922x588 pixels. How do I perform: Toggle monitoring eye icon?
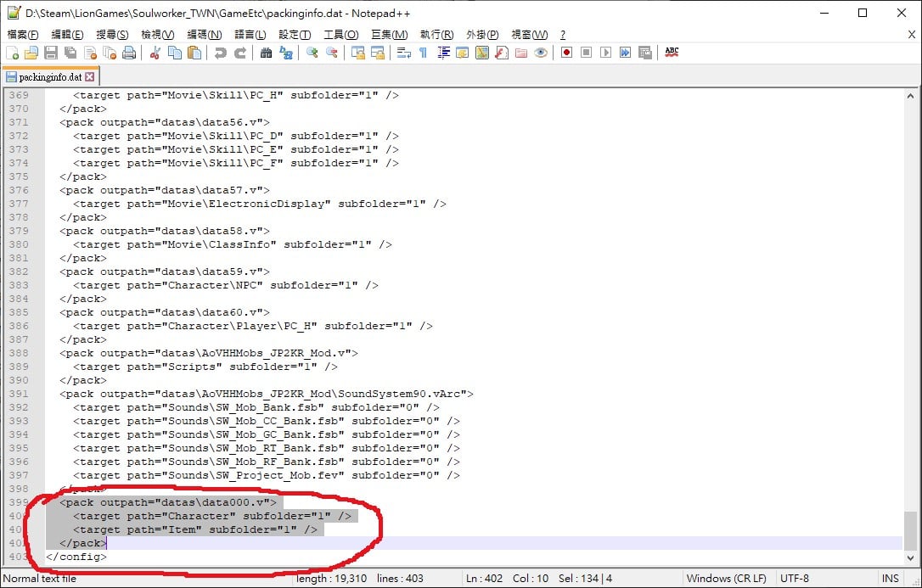click(x=541, y=53)
